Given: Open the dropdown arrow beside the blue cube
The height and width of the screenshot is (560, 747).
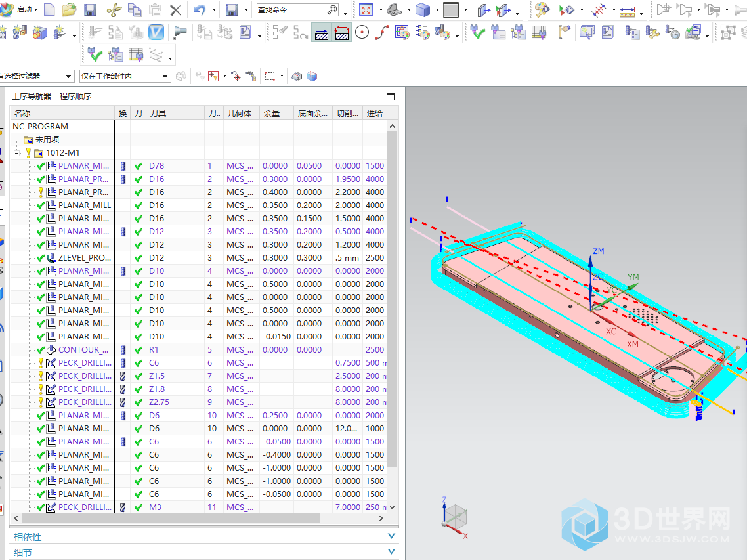Looking at the screenshot, I should pos(437,10).
